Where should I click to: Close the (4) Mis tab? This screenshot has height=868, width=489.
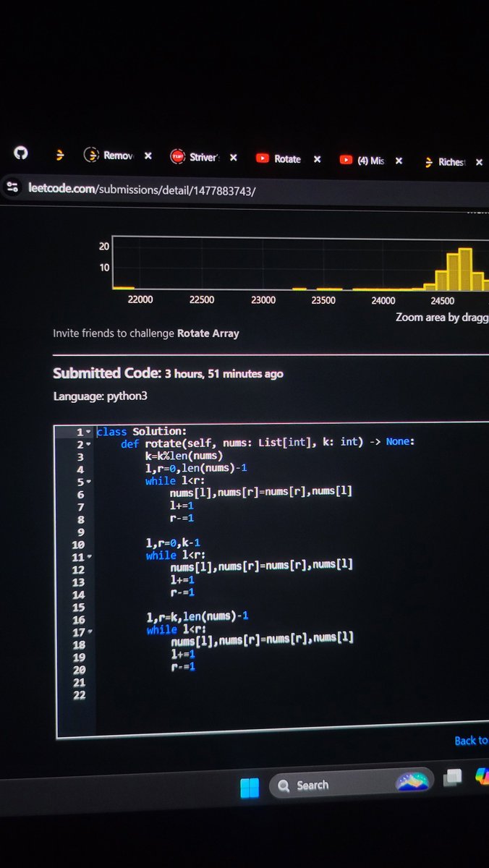pyautogui.click(x=399, y=161)
